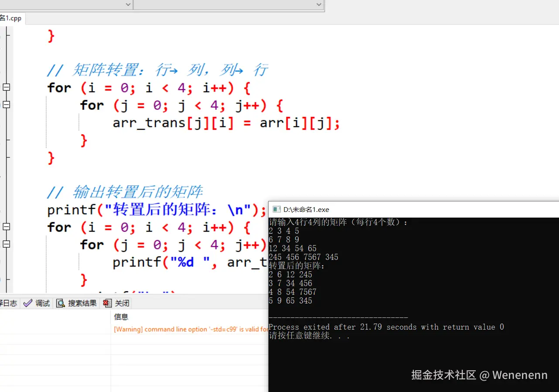Screen dimensions: 559x392
Task: Click the comment line // 矩阵转置:行→列,列→行
Action: coord(157,70)
